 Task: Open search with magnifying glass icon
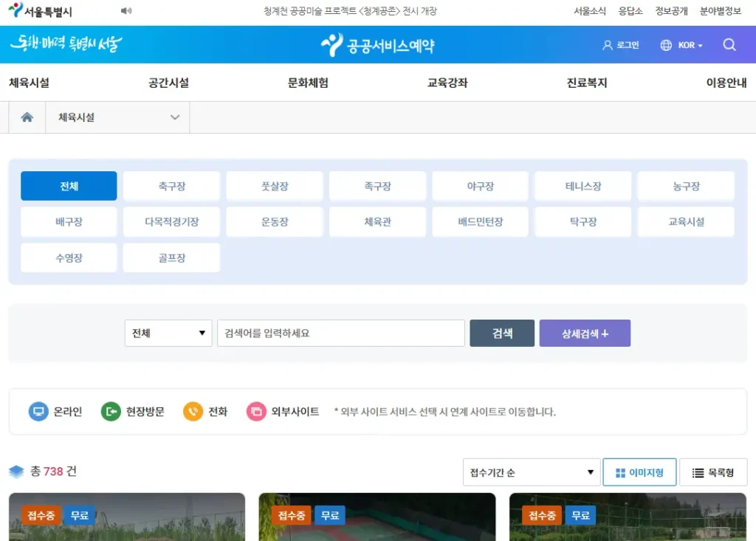[x=729, y=45]
